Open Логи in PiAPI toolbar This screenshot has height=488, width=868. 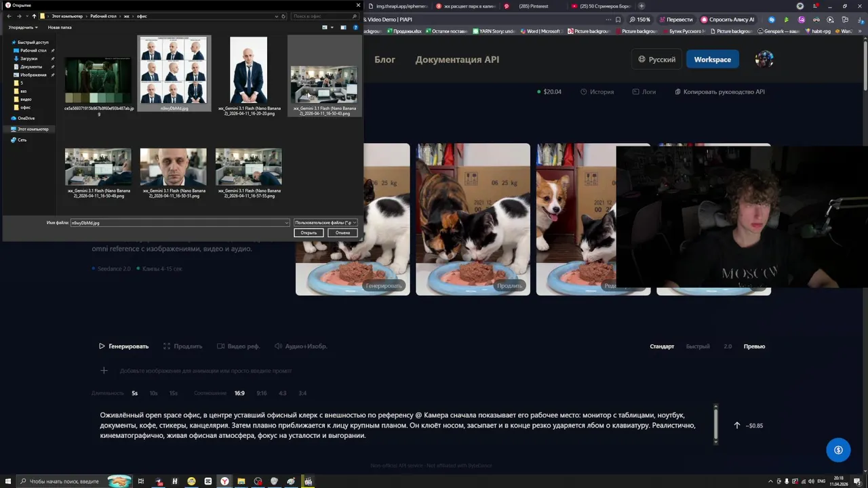tap(644, 91)
